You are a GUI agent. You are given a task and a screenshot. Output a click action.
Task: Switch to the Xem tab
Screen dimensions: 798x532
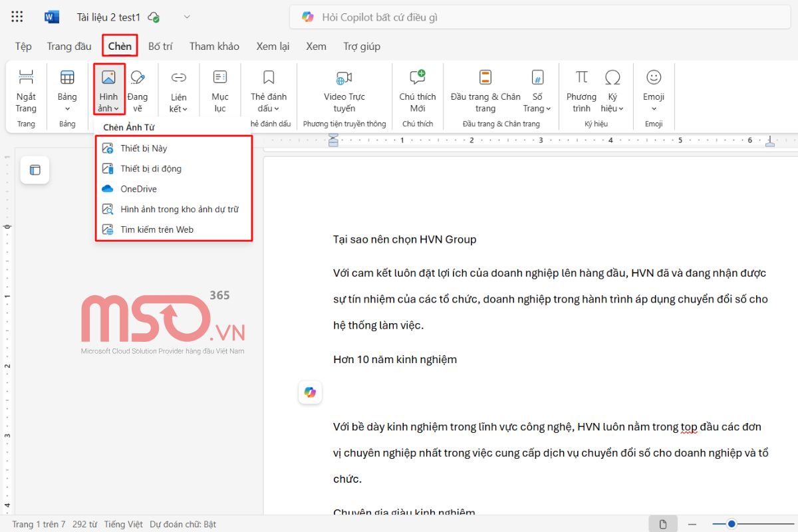click(x=316, y=46)
